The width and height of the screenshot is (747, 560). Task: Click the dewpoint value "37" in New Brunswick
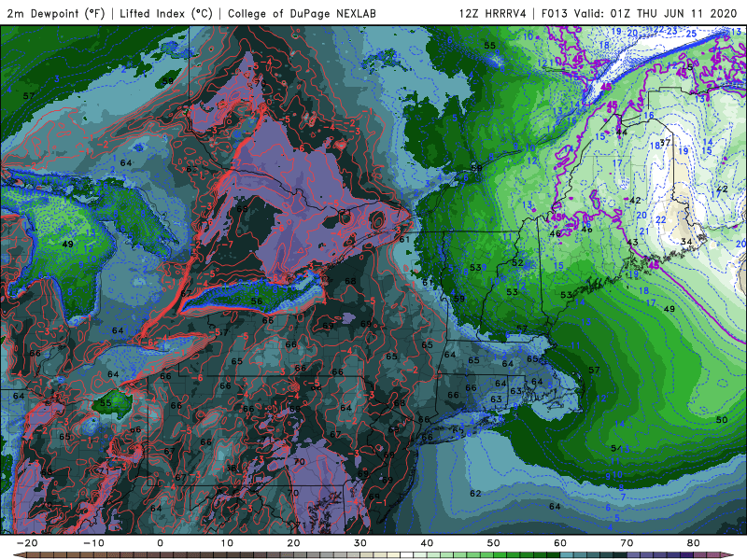[666, 143]
